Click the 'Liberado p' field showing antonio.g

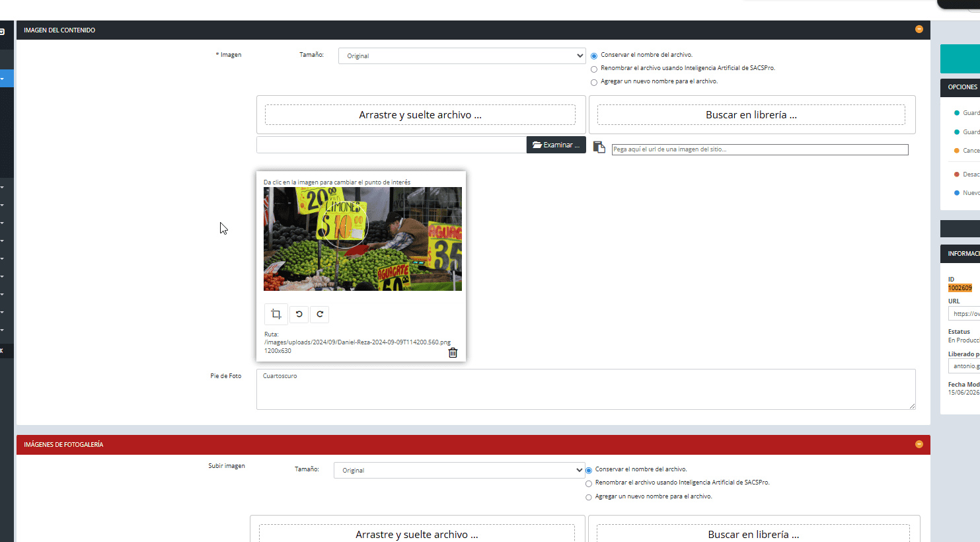point(964,366)
